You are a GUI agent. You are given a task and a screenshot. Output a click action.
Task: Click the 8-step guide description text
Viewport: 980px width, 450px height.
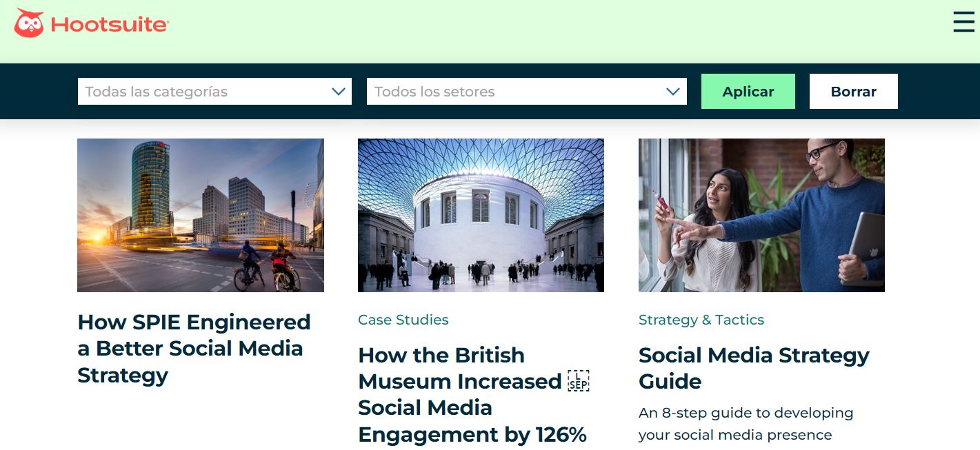click(x=745, y=424)
